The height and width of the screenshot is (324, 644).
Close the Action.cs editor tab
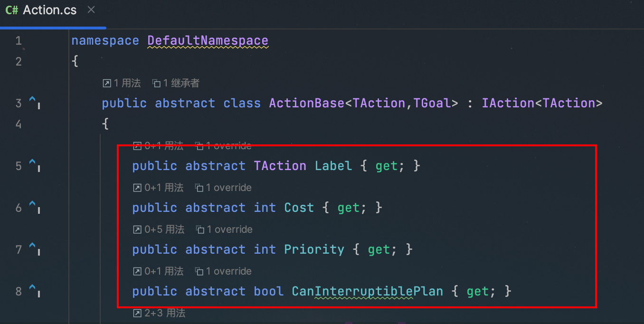(x=91, y=10)
